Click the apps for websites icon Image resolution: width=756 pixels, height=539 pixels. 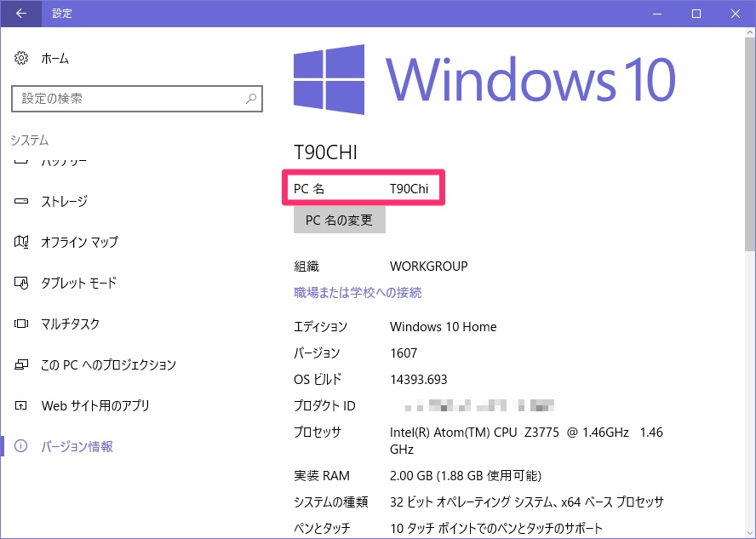pyautogui.click(x=21, y=405)
